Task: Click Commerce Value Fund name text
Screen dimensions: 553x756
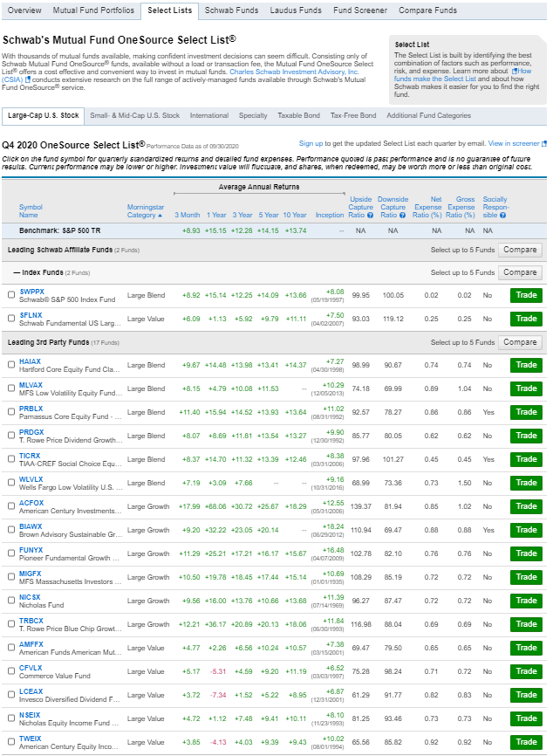Action: point(54,676)
